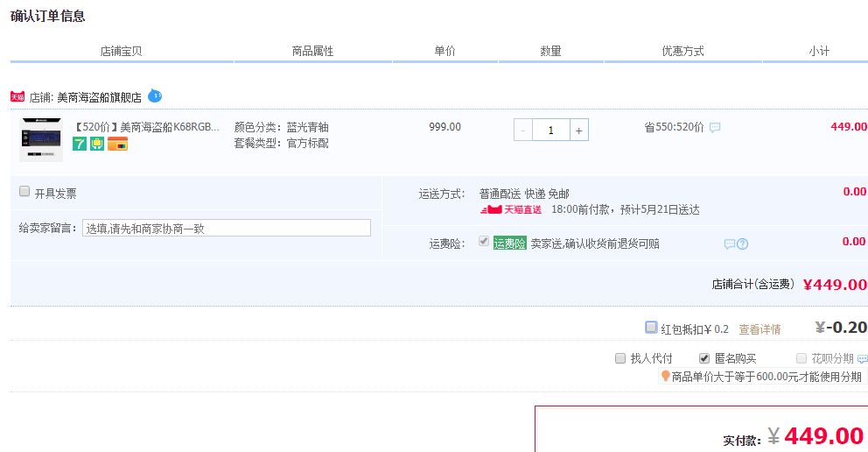
Task: Click the 给卖家留言 message input field
Action: coord(227,229)
